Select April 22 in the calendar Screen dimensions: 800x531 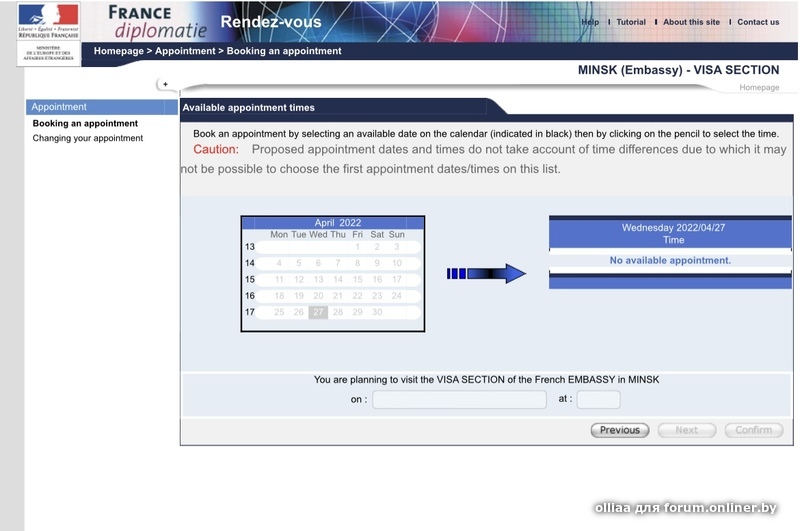pos(358,296)
